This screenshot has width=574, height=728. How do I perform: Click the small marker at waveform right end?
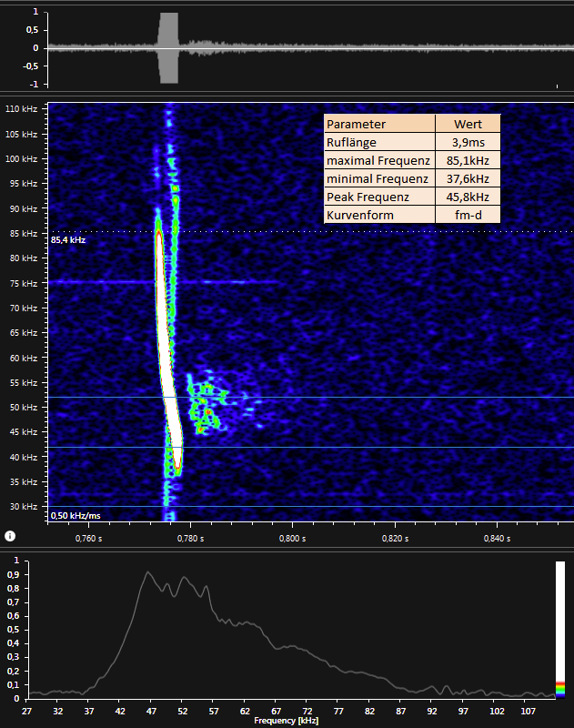[x=556, y=86]
